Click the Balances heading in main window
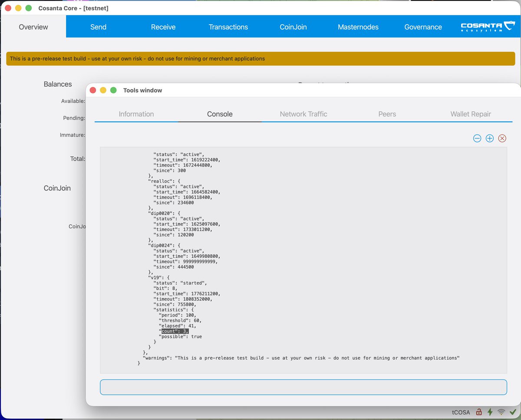This screenshot has width=521, height=420. [58, 84]
